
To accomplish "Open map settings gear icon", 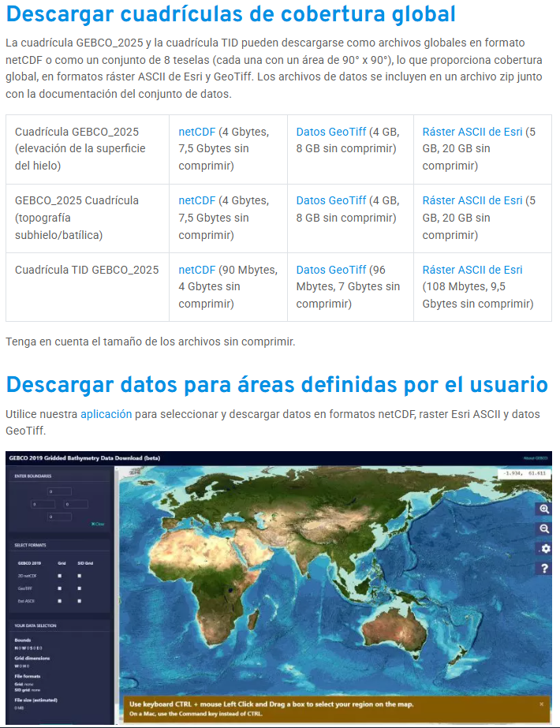I will [x=544, y=549].
